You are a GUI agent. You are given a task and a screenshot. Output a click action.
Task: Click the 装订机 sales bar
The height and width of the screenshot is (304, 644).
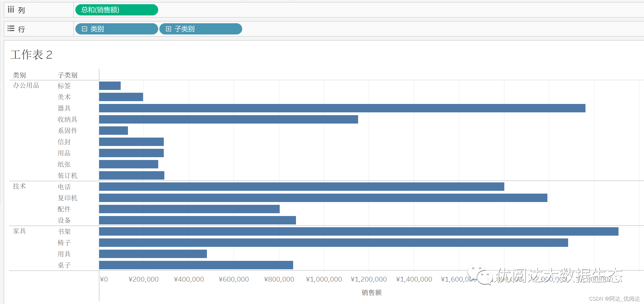coord(132,175)
